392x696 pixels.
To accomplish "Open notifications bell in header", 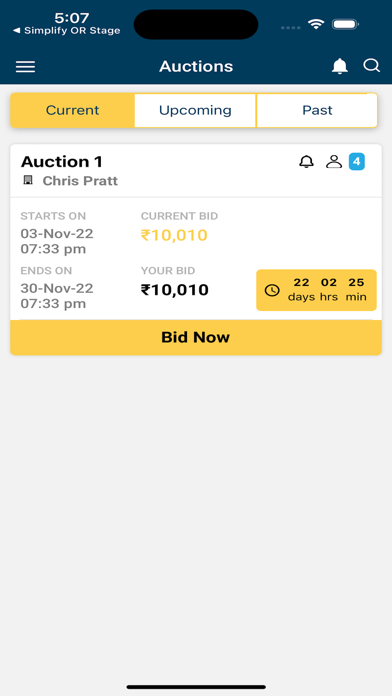I will [x=340, y=66].
